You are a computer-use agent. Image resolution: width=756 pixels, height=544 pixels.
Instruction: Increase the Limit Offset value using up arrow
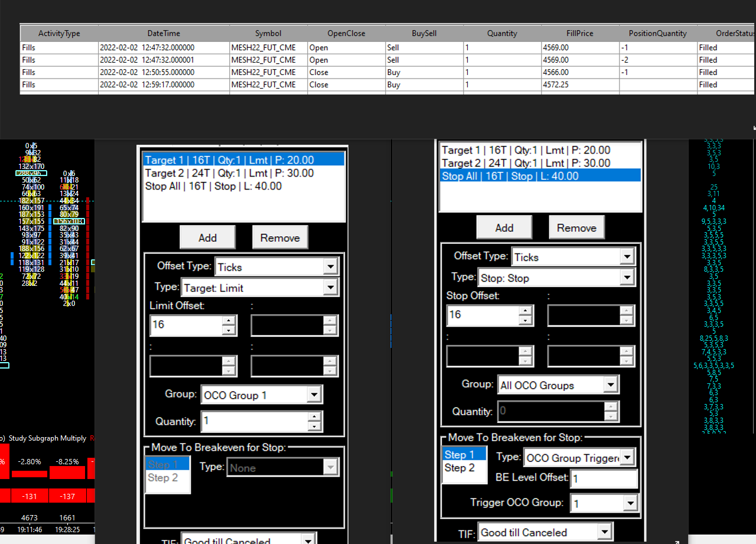click(x=229, y=320)
